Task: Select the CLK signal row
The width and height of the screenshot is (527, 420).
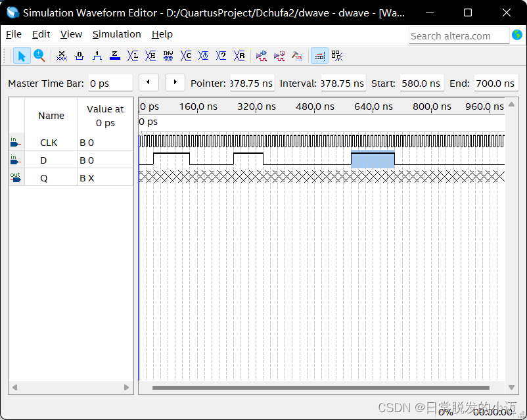Action: tap(71, 142)
